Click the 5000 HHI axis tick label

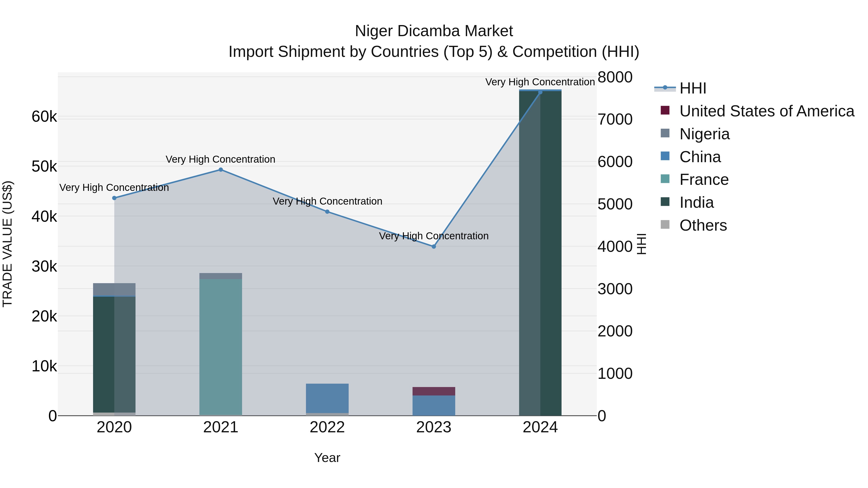click(615, 204)
